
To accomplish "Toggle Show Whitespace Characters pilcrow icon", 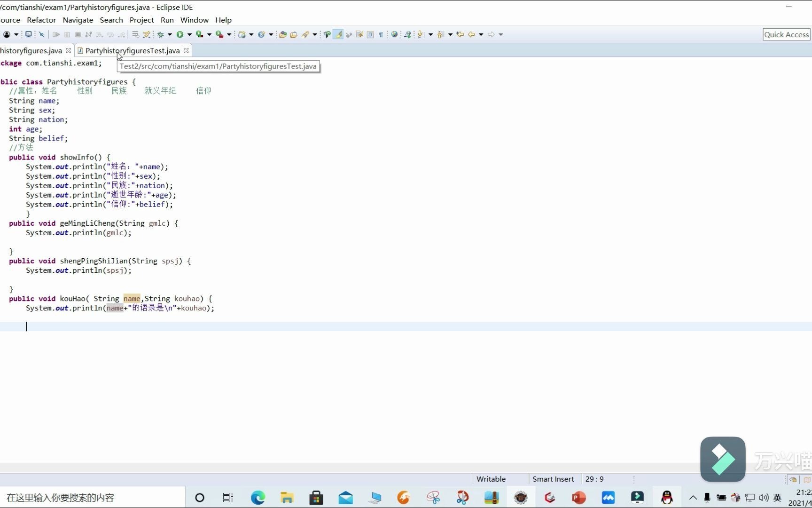I will [381, 34].
